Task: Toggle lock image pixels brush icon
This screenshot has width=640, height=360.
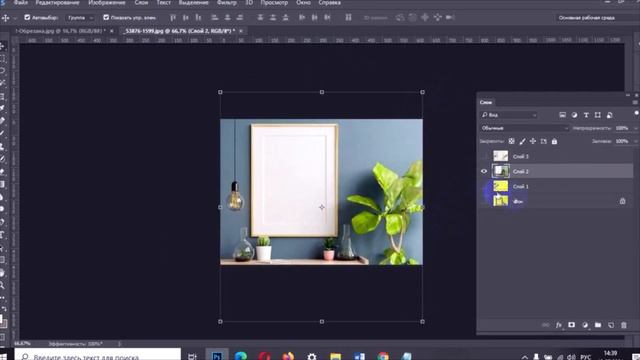Action: [x=522, y=141]
